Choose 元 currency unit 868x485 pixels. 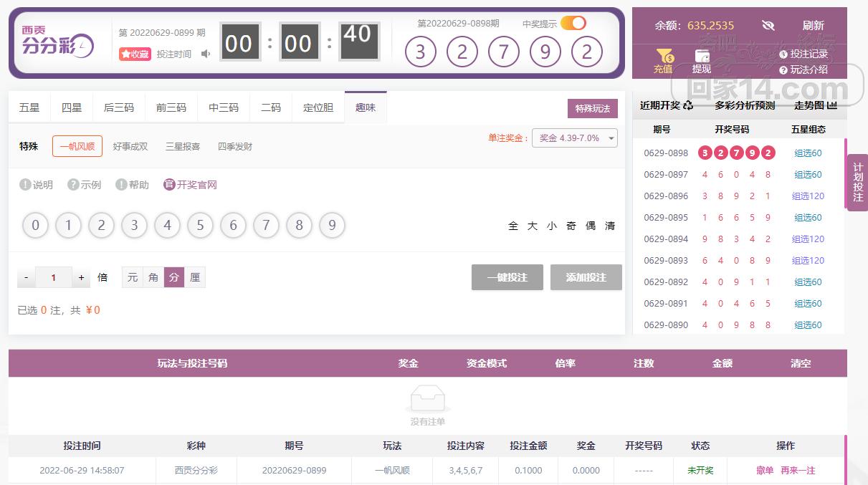133,277
